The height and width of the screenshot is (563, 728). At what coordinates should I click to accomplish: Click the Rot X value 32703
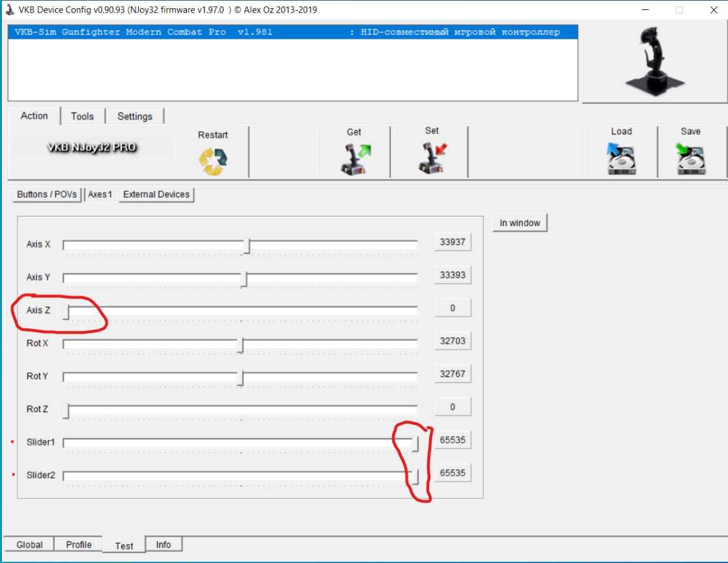(453, 341)
